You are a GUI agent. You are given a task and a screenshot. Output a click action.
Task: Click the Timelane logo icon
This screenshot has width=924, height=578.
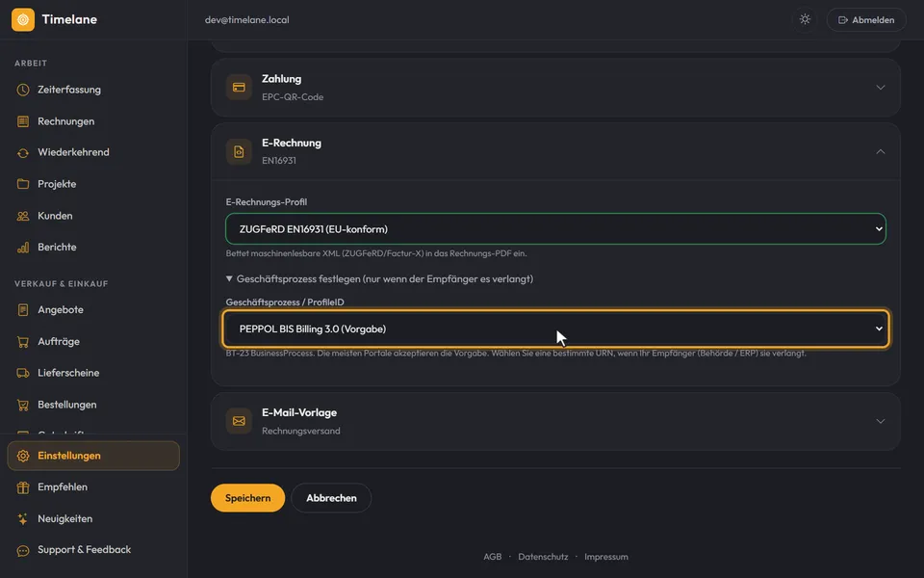(23, 19)
